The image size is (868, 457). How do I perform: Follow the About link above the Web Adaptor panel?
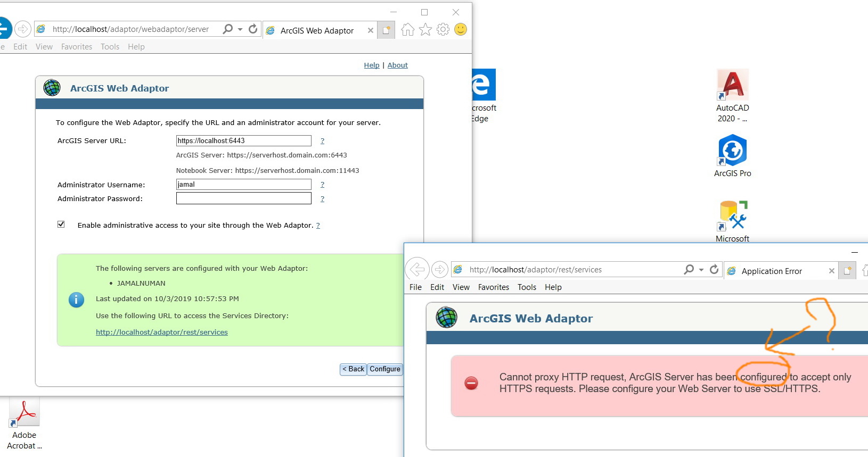click(398, 65)
